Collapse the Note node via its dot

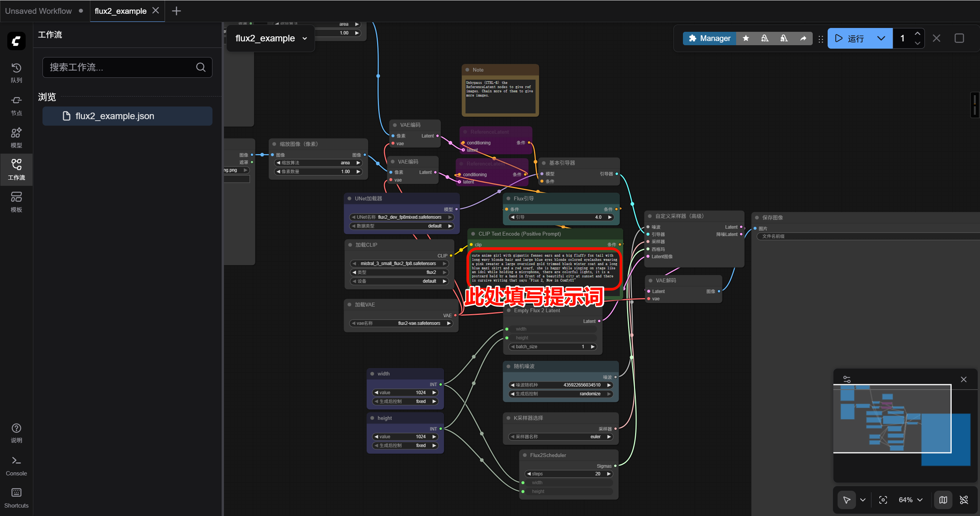point(467,70)
